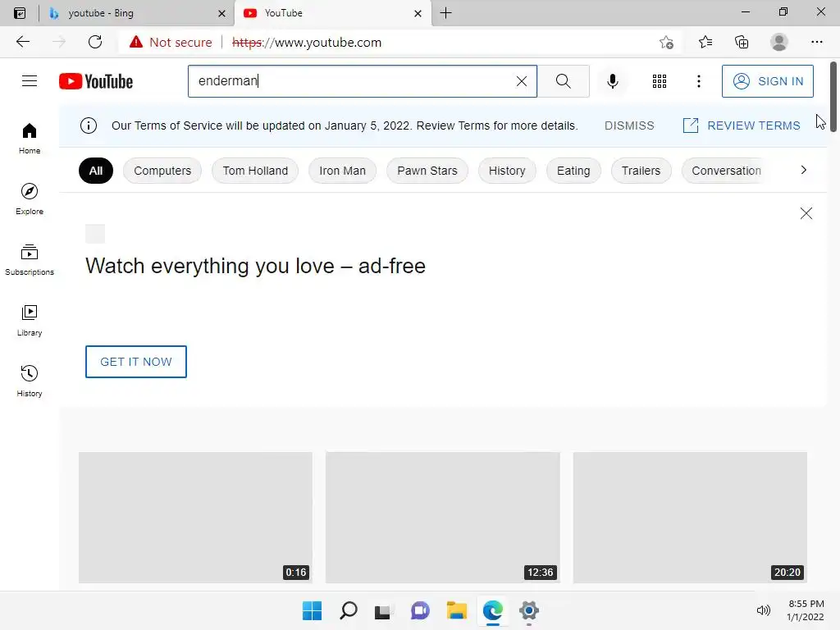Screen dimensions: 840x630
Task: Open the browser profile avatar
Action: point(779,42)
